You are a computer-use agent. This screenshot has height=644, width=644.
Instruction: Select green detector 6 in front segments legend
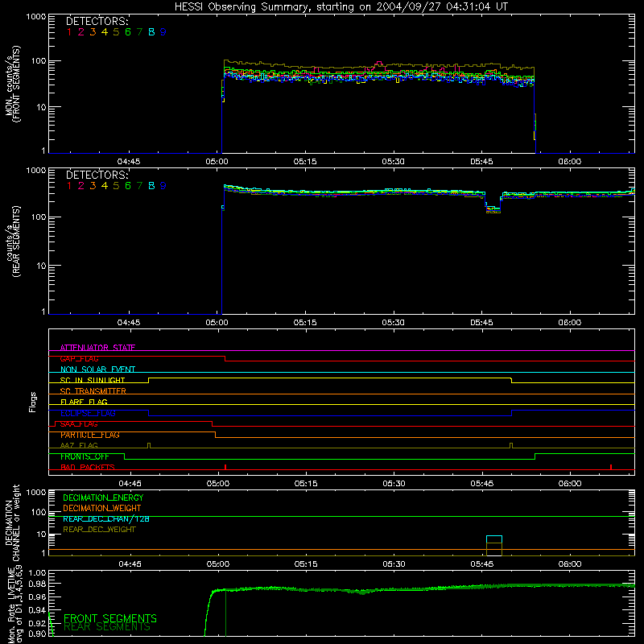pyautogui.click(x=128, y=32)
